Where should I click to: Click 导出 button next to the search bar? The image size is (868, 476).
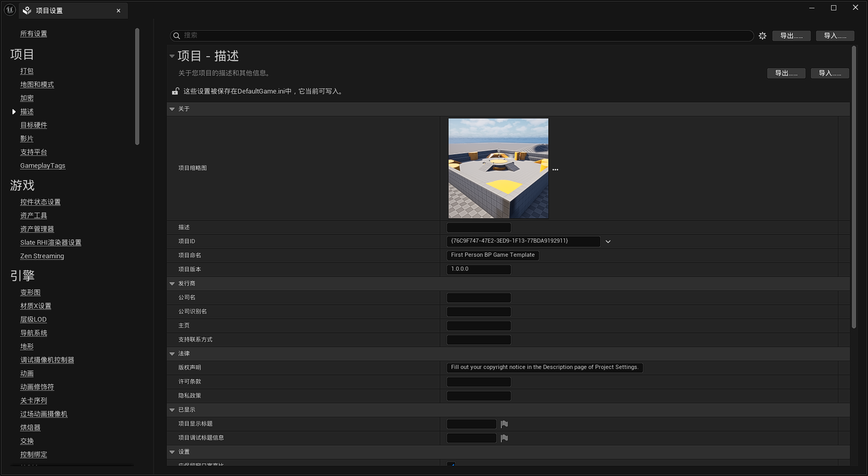click(792, 36)
